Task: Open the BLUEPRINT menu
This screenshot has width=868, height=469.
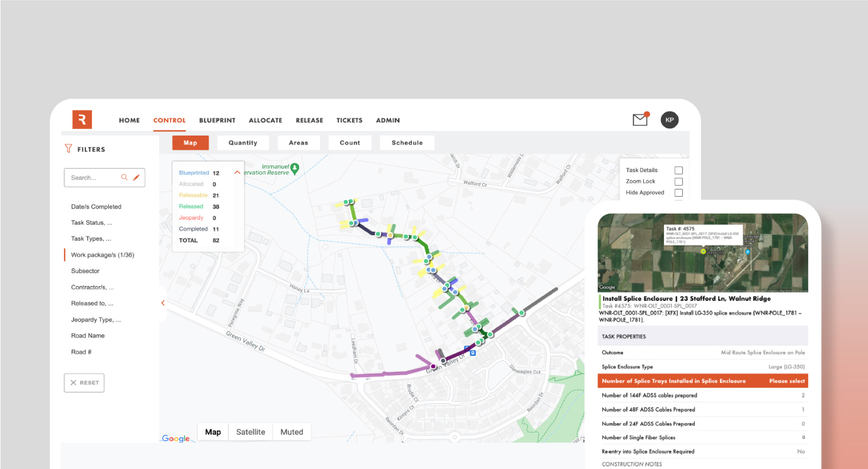Action: click(x=218, y=121)
